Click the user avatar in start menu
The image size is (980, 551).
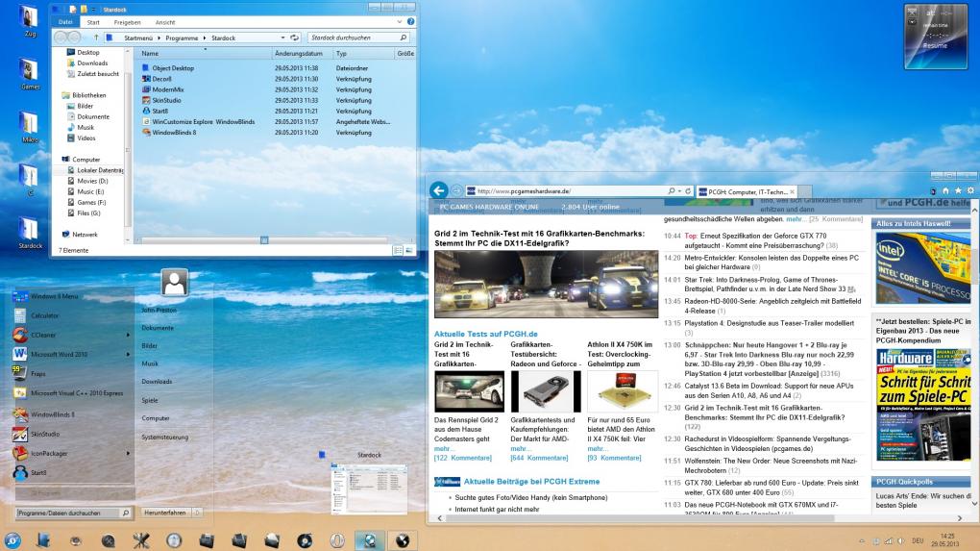(174, 283)
